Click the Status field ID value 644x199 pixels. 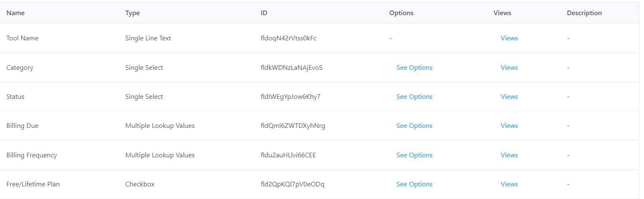[x=290, y=97]
